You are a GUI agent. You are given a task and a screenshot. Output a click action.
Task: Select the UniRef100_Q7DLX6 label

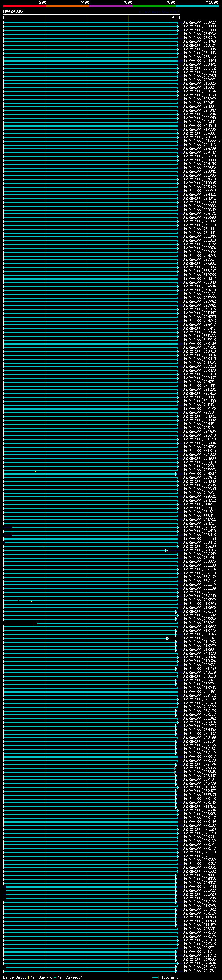[x=199, y=550]
